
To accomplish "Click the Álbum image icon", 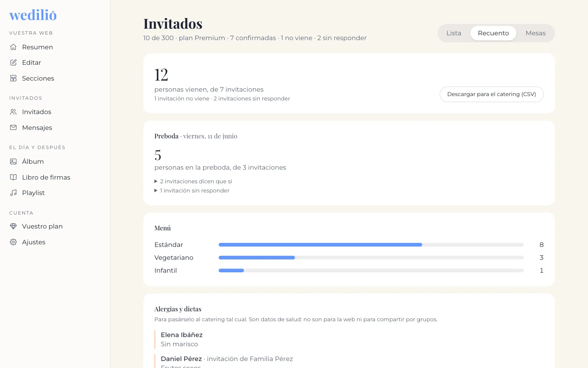I will click(x=13, y=162).
